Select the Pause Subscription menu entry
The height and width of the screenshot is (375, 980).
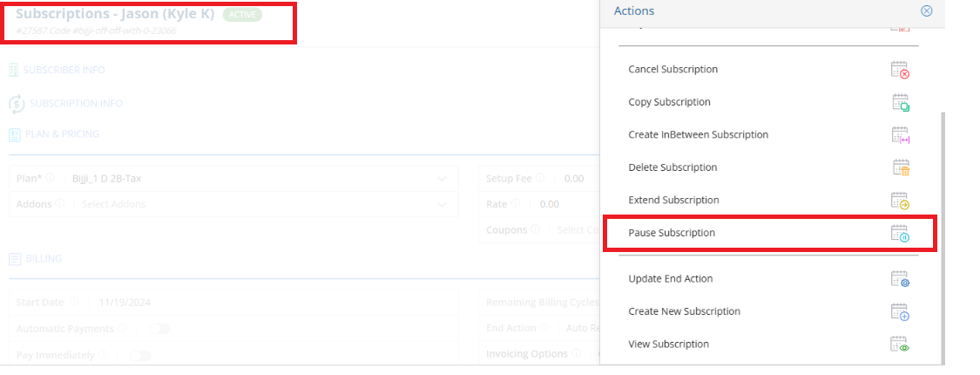pyautogui.click(x=769, y=233)
